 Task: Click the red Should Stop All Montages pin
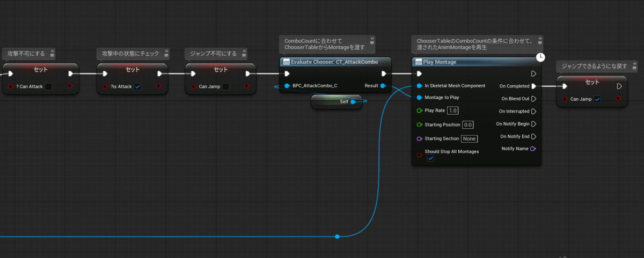(419, 155)
